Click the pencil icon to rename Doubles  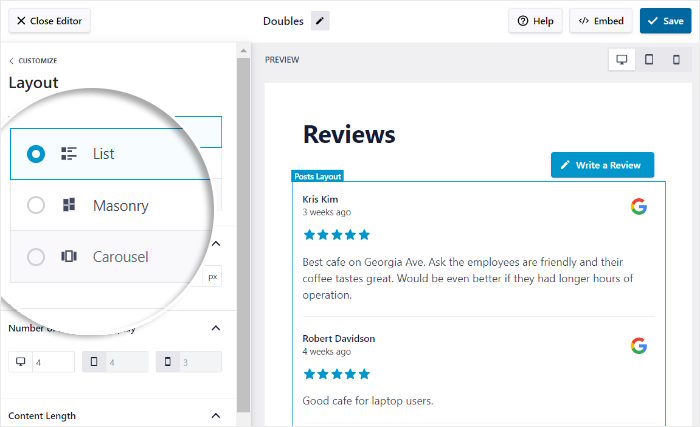tap(320, 21)
